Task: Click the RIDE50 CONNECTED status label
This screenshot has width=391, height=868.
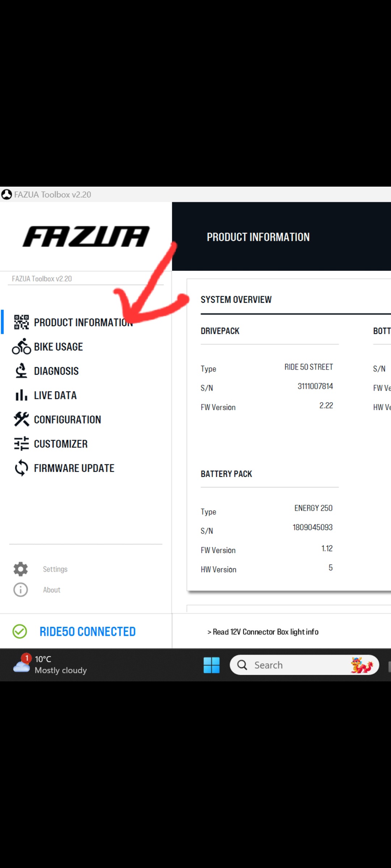Action: tap(88, 631)
